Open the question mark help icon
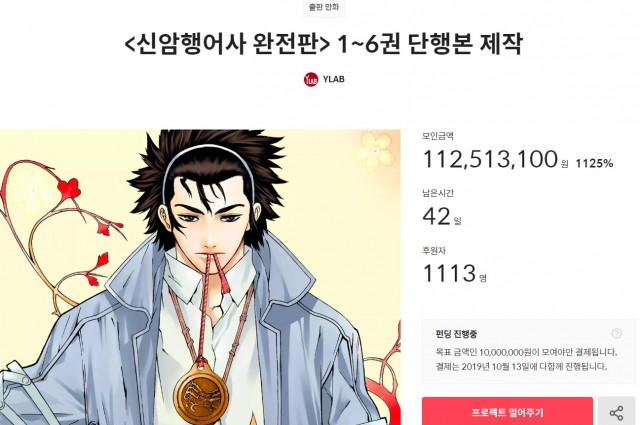640x425 pixels. [x=616, y=334]
